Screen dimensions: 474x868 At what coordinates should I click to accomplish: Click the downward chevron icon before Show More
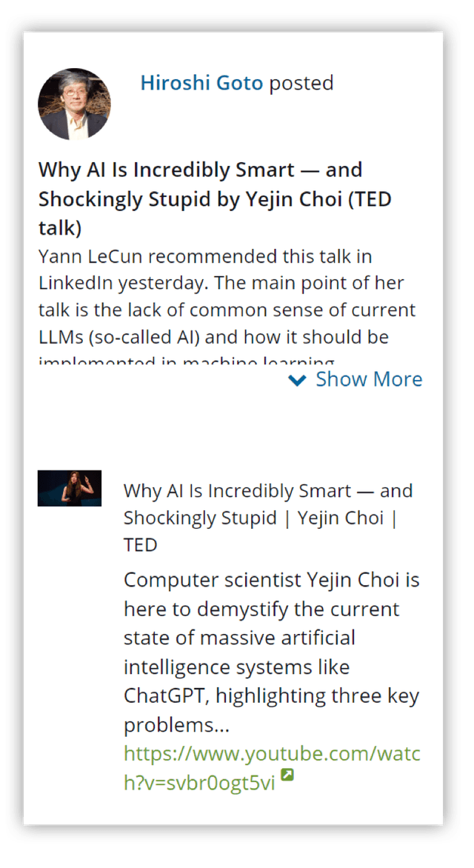pyautogui.click(x=298, y=380)
